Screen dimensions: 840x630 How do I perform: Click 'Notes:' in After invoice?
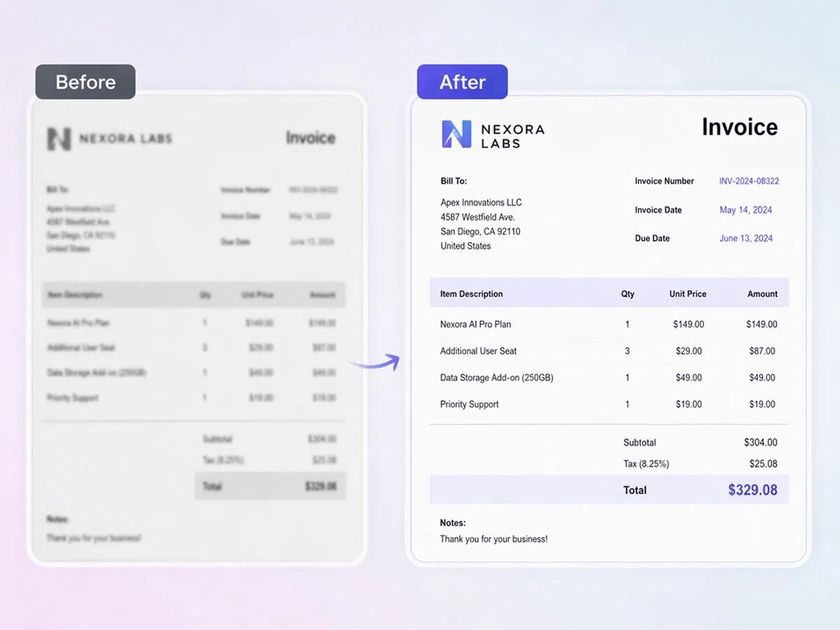tap(453, 523)
